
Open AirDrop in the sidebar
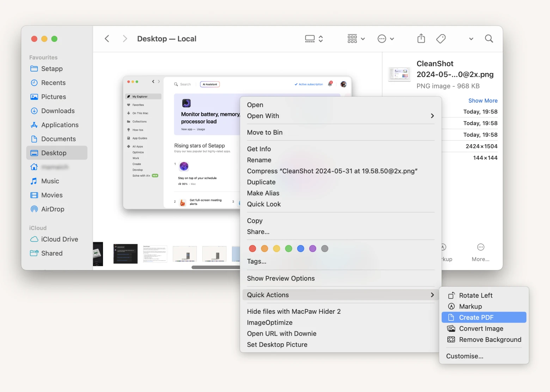[56, 209]
